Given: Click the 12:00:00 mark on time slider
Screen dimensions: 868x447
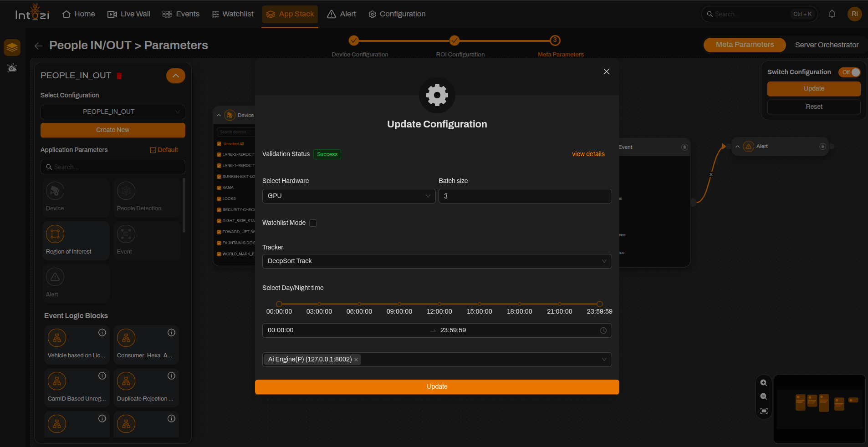Looking at the screenshot, I should (439, 304).
